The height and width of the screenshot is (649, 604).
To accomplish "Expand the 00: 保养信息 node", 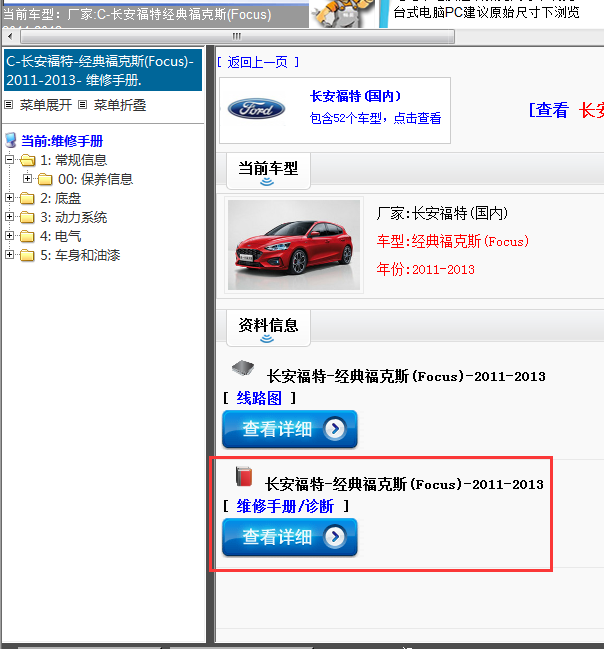I will coord(27,178).
